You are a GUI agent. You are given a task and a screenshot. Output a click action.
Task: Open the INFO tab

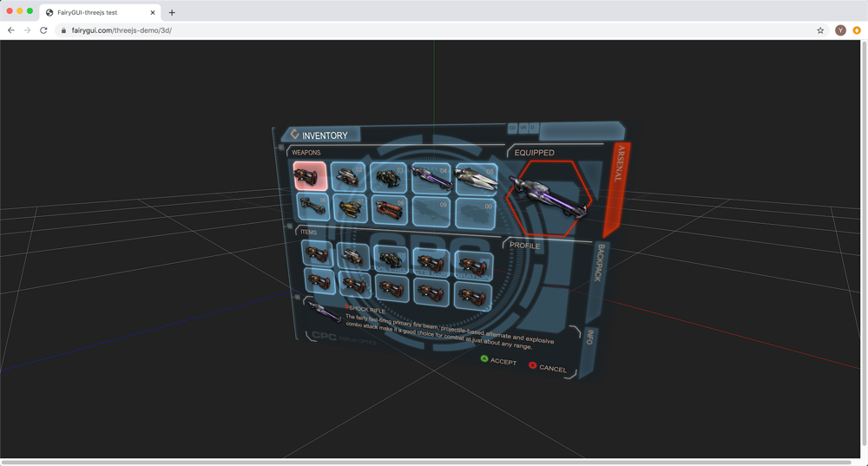[x=589, y=337]
